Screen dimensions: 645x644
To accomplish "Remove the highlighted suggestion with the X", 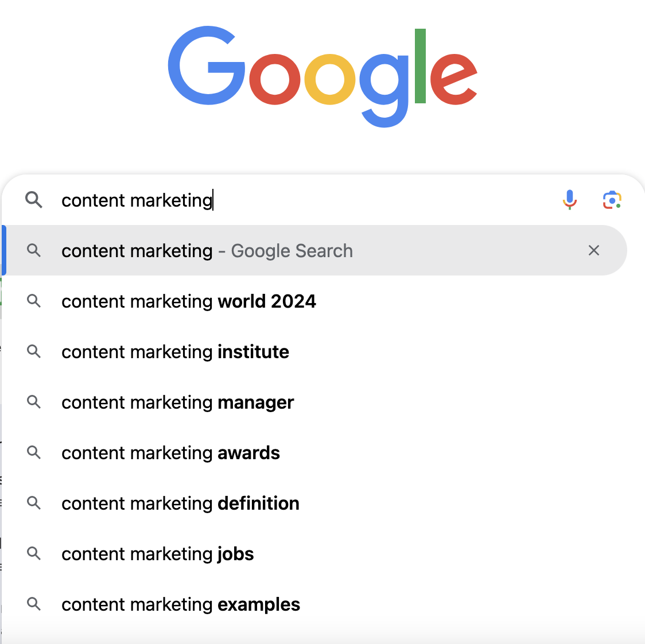I will (x=593, y=250).
